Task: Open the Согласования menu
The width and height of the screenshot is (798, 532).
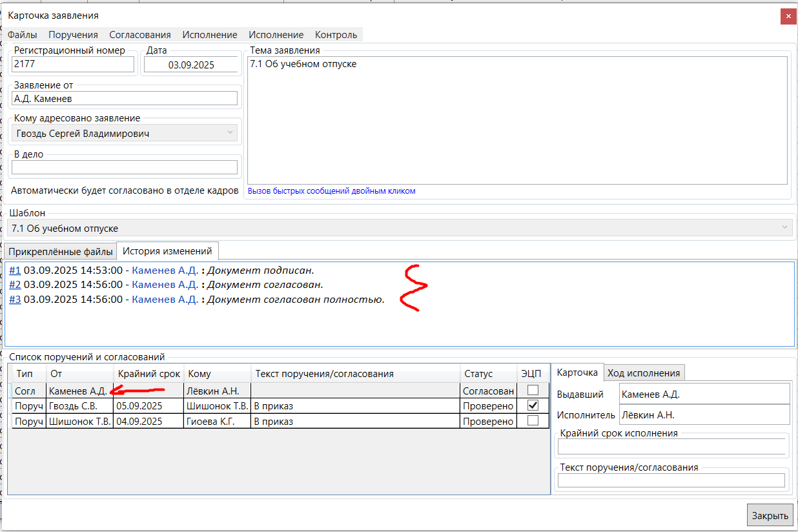Action: pyautogui.click(x=140, y=35)
